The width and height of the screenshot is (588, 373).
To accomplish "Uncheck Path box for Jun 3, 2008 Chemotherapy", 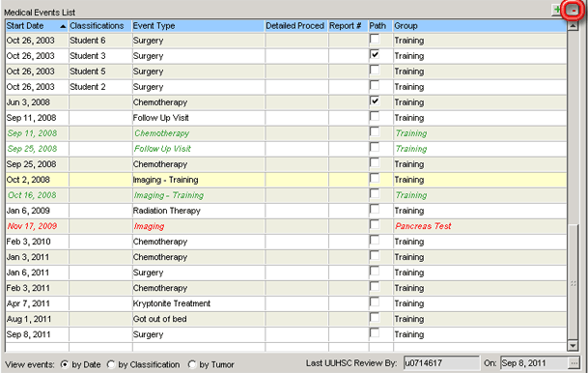I will coord(375,101).
